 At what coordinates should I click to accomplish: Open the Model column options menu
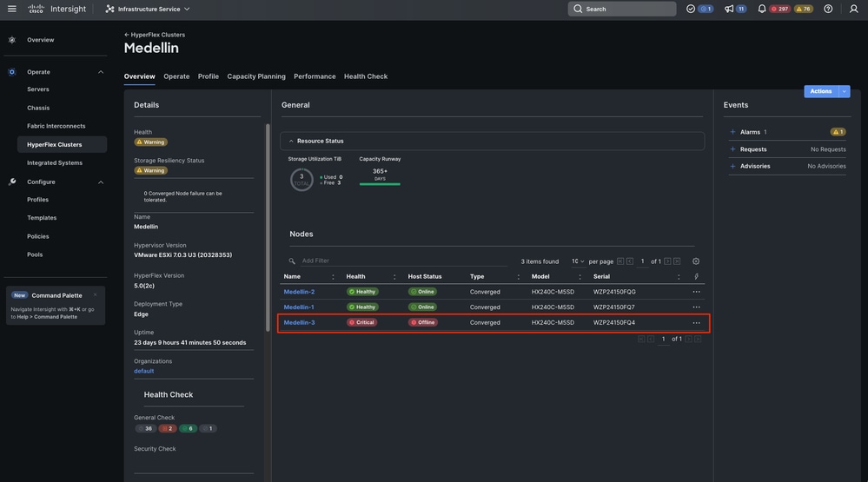[580, 277]
